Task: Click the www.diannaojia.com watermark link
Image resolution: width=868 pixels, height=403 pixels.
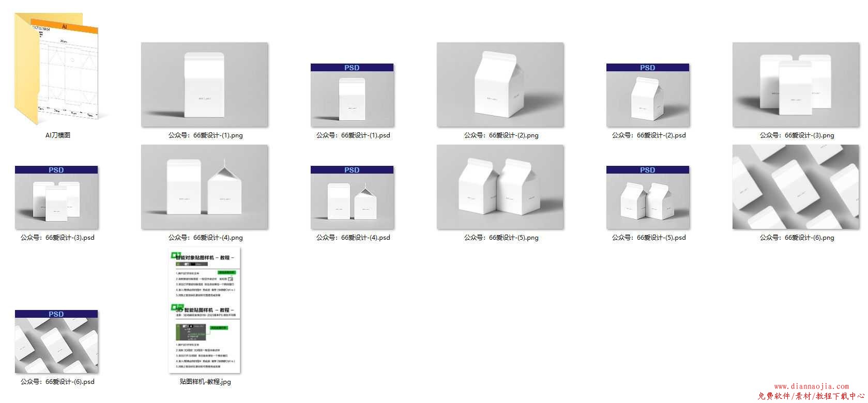Action: 811,386
